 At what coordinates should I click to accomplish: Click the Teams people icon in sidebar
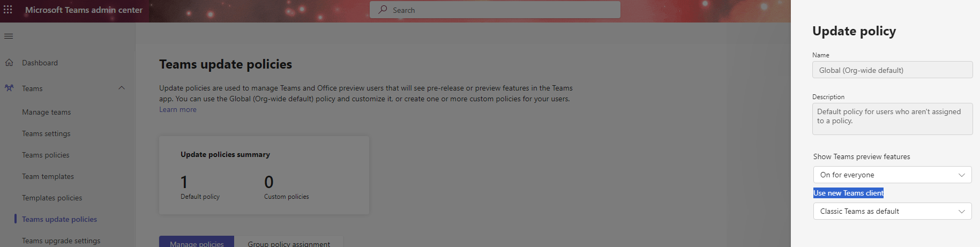(x=9, y=88)
